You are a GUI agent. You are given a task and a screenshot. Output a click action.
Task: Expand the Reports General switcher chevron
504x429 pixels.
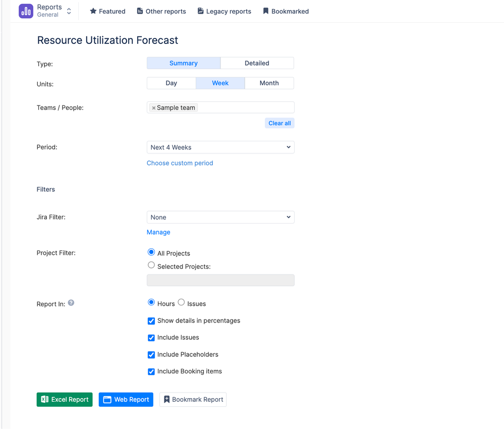(x=69, y=11)
